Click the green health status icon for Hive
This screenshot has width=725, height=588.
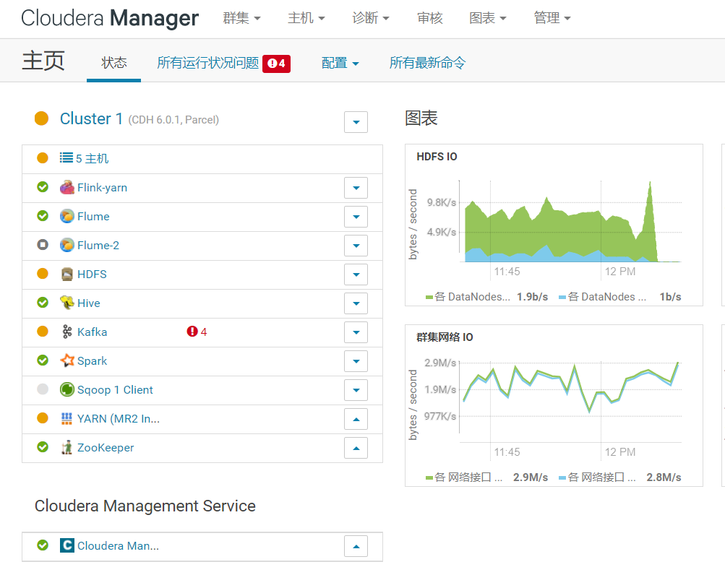pos(43,303)
